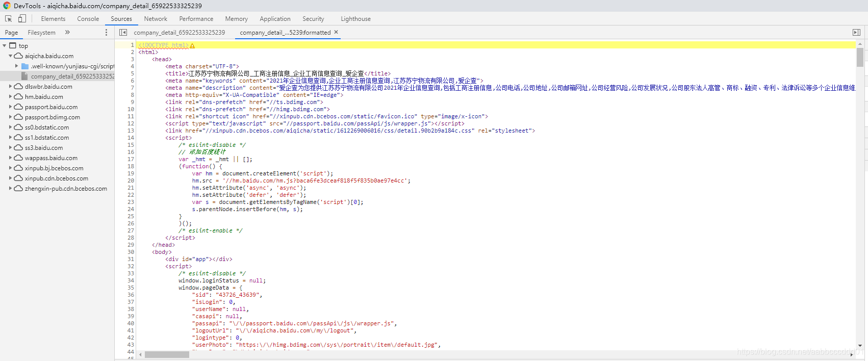This screenshot has width=868, height=361.
Task: Open the Network panel tab
Action: [x=156, y=19]
